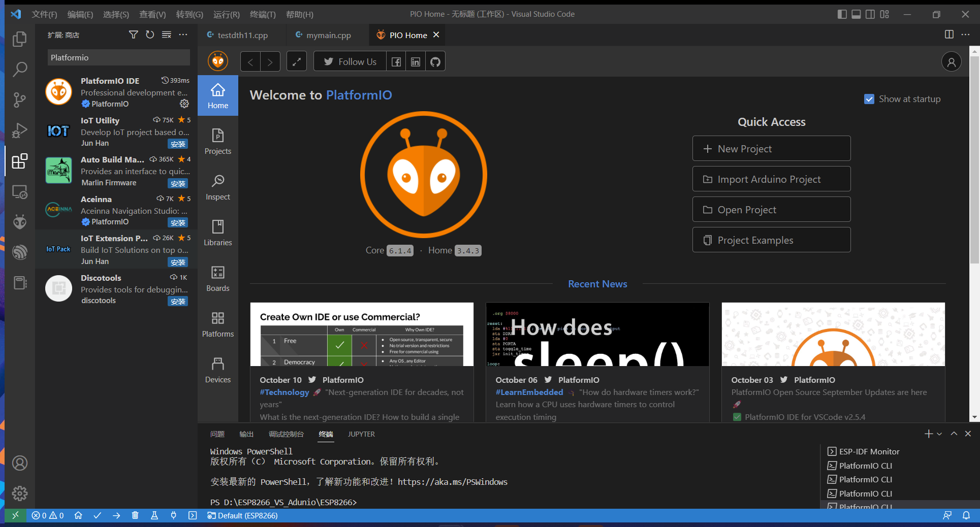The image size is (980, 527).
Task: Open #Technology hashtag link
Action: pos(284,392)
